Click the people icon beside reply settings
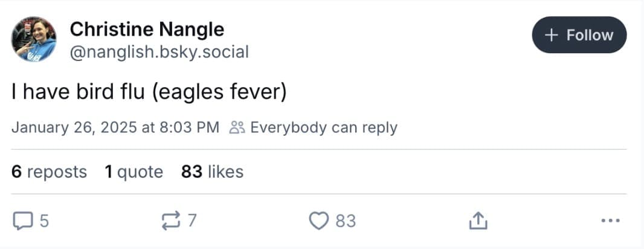This screenshot has height=249, width=644. pos(237,128)
